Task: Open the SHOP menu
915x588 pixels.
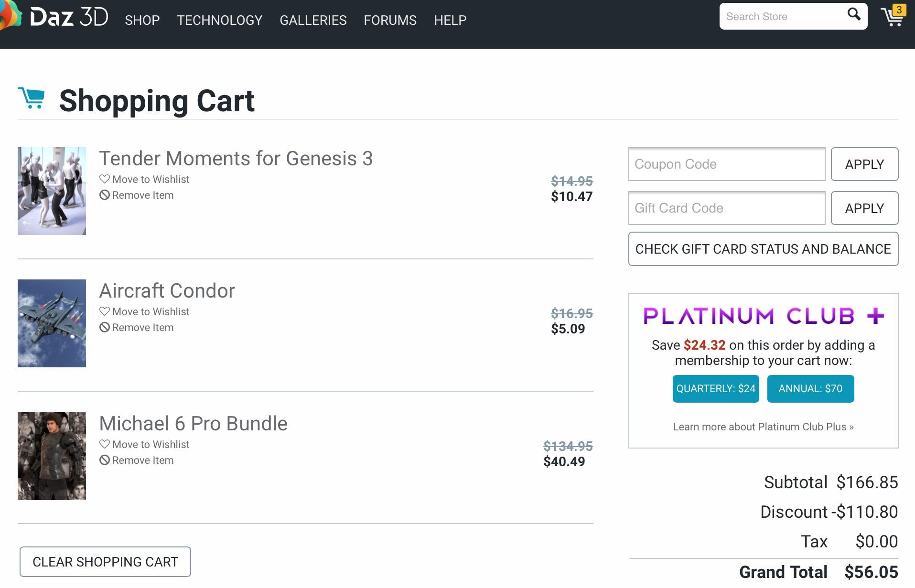Action: pyautogui.click(x=142, y=20)
